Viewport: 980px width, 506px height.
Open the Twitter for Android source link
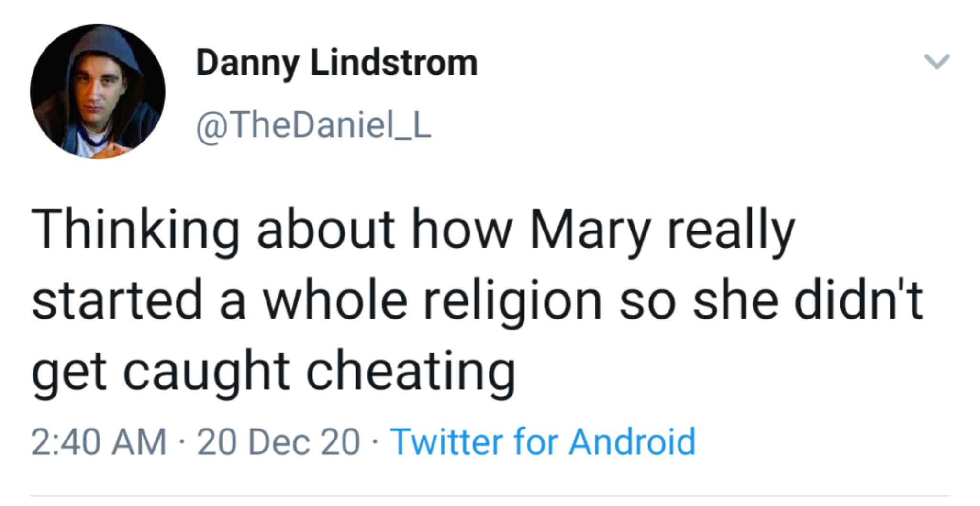pyautogui.click(x=543, y=441)
